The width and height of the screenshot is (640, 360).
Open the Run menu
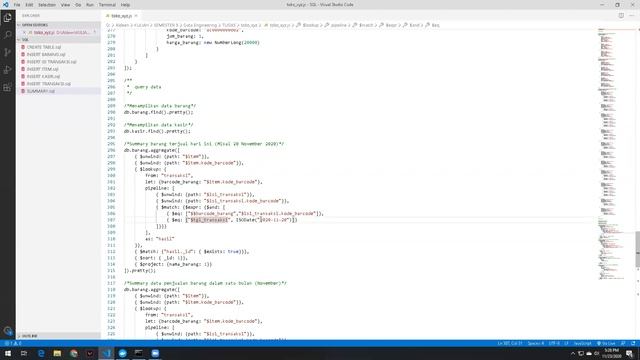[x=90, y=4]
